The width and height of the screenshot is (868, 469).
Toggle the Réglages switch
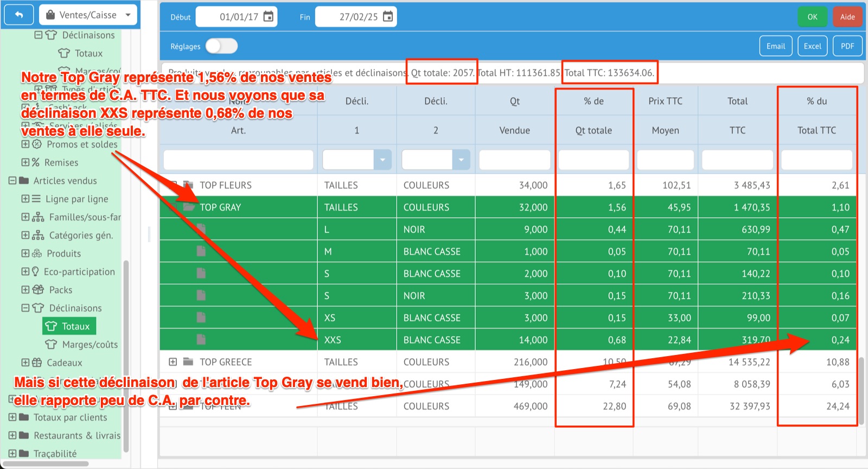click(221, 46)
